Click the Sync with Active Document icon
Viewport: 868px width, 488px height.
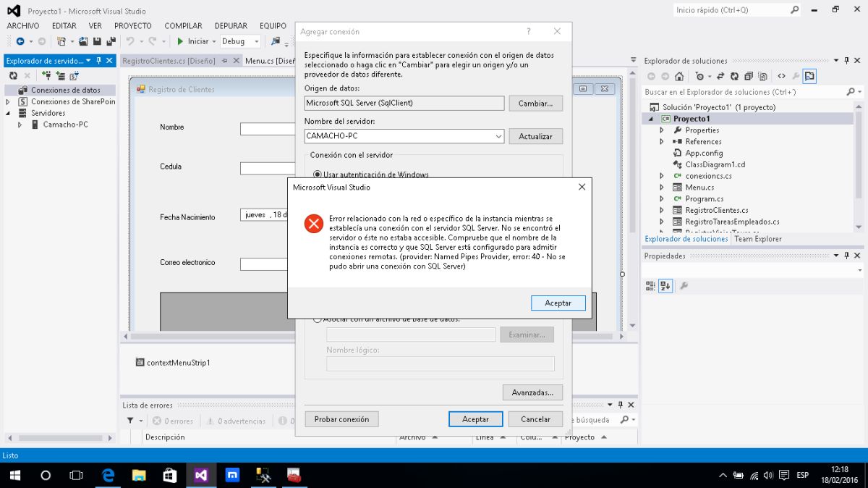click(721, 76)
